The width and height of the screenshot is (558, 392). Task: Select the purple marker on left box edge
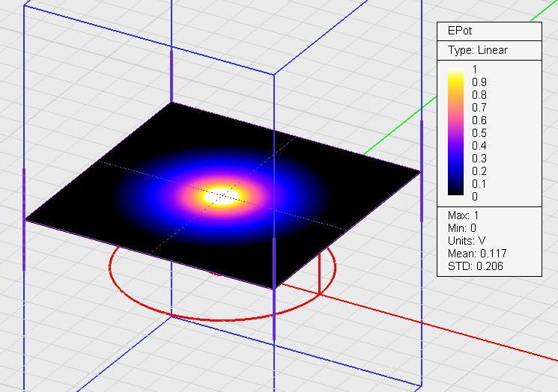(x=24, y=217)
